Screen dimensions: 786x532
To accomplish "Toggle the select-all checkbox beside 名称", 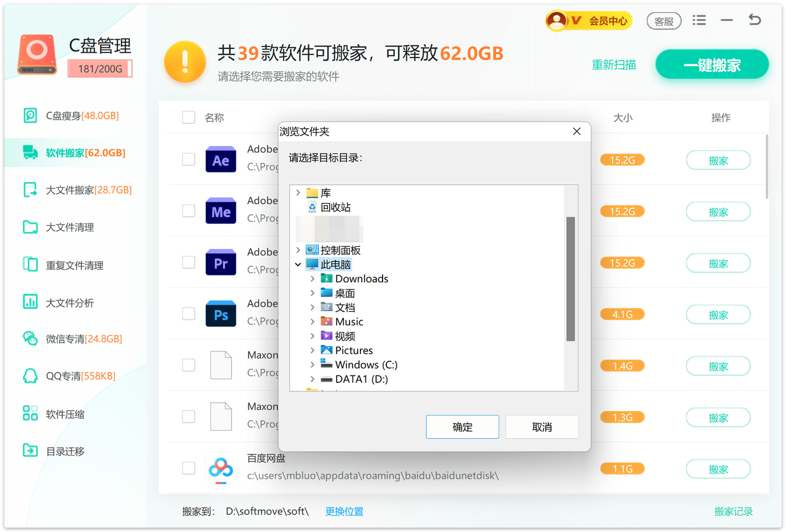I will click(x=189, y=118).
